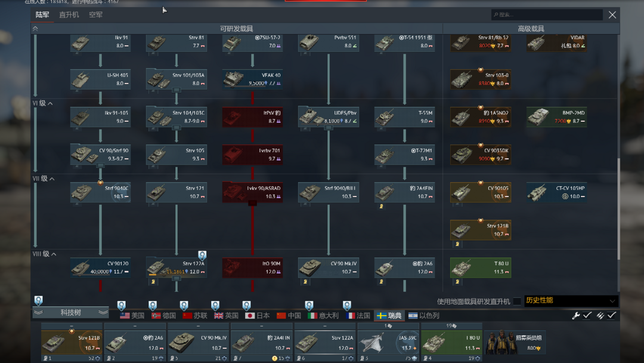
Task: Select the CV 90120 vehicle card
Action: 100,267
